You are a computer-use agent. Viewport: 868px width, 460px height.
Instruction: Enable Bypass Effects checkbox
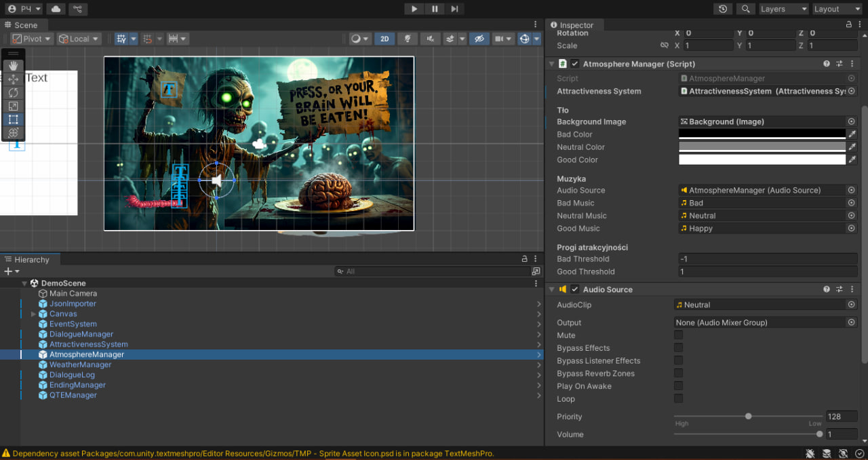pos(678,348)
